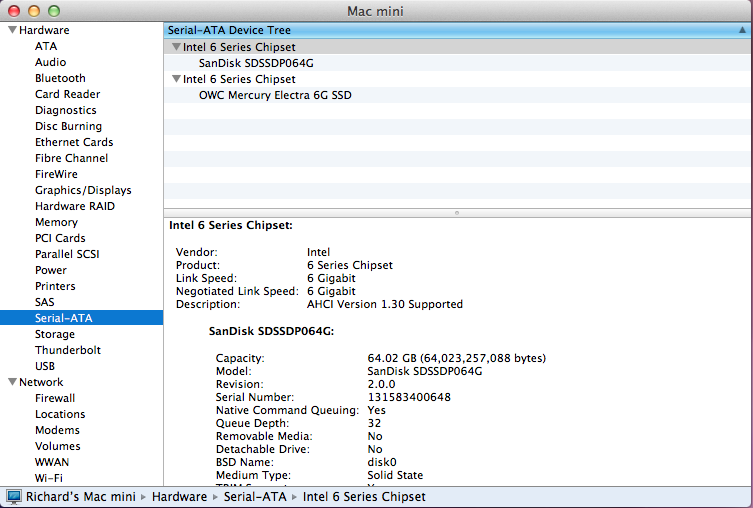Screen dimensions: 753x508
Task: Click Medium Type value Solid State
Action: click(395, 475)
